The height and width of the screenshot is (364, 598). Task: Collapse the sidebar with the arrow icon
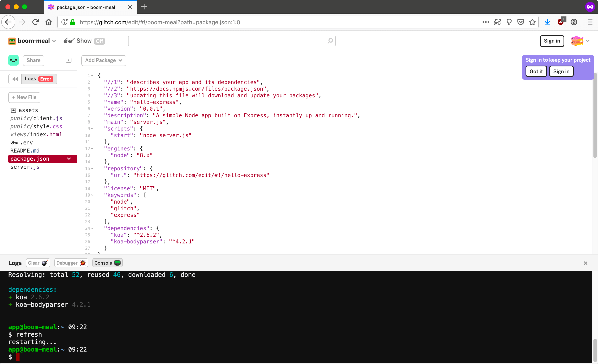(x=69, y=60)
